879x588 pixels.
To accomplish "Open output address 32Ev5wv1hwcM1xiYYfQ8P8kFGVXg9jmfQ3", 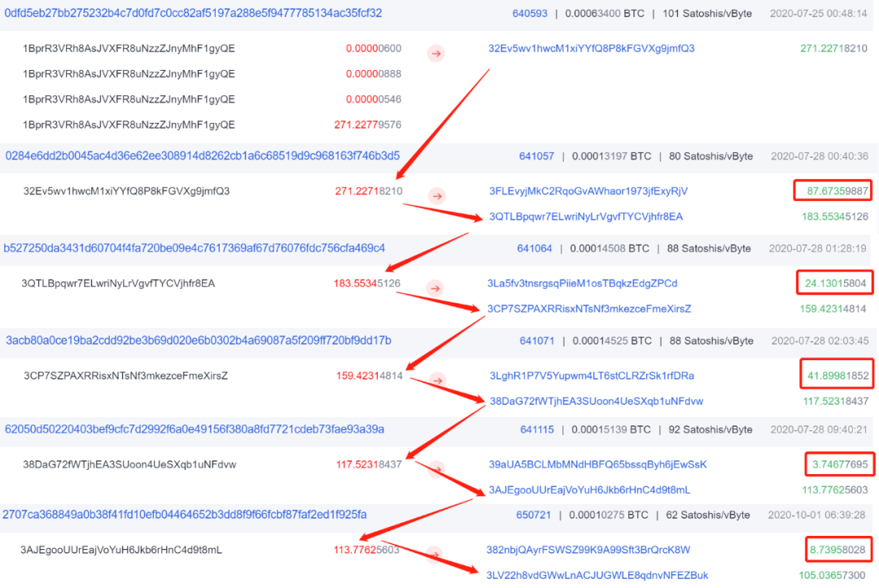I will (592, 49).
